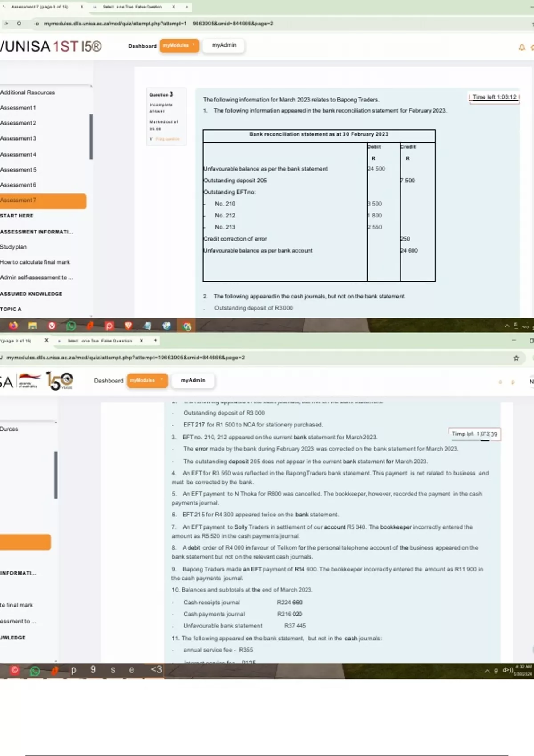Open the myModules dropdown in lower header
This screenshot has height=756, width=534.
(x=147, y=380)
